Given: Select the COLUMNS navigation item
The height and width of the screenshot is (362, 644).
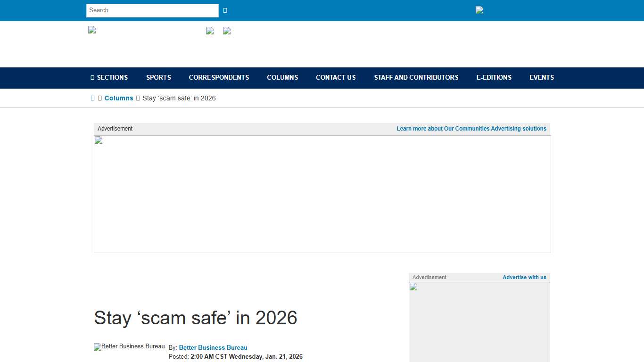Looking at the screenshot, I should (282, 77).
